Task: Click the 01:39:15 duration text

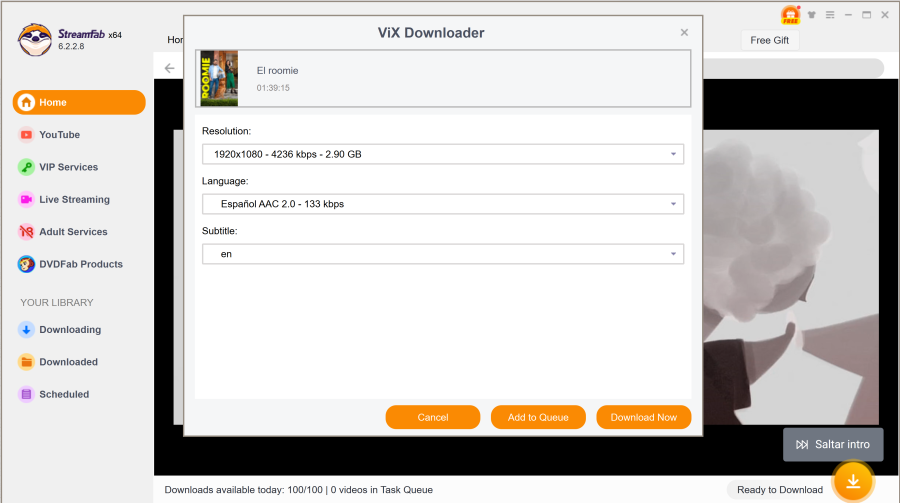Action: (x=273, y=88)
